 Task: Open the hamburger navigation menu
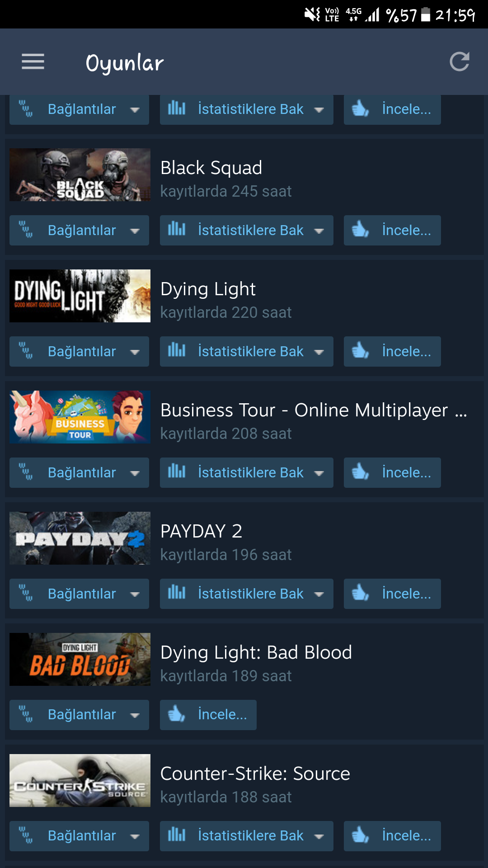click(33, 61)
